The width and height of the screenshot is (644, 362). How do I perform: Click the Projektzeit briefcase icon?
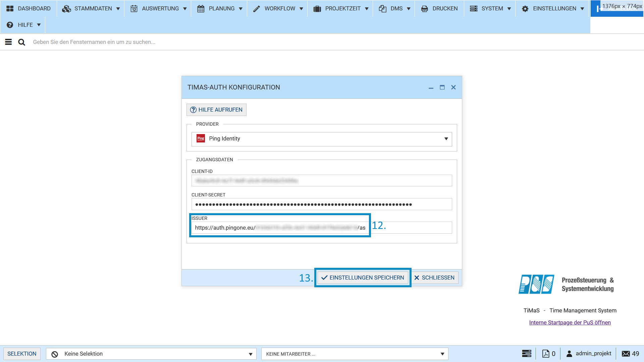point(317,9)
